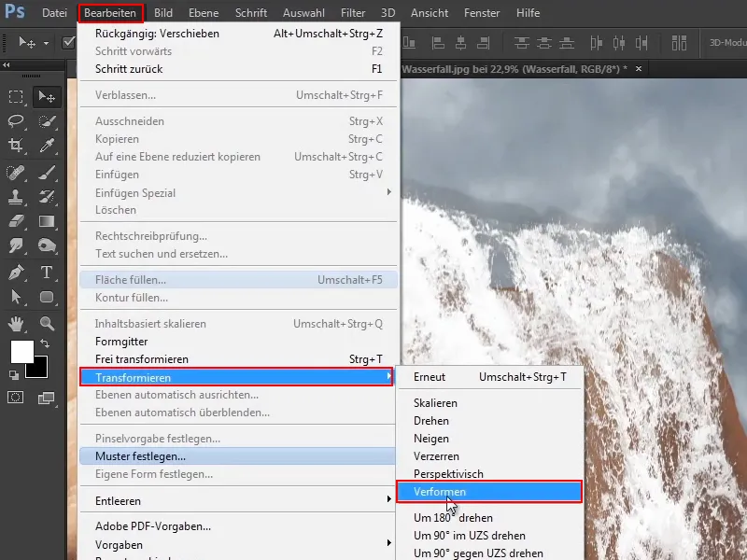Screen dimensions: 747x560
Task: Open the Auswahl menu
Action: click(303, 13)
